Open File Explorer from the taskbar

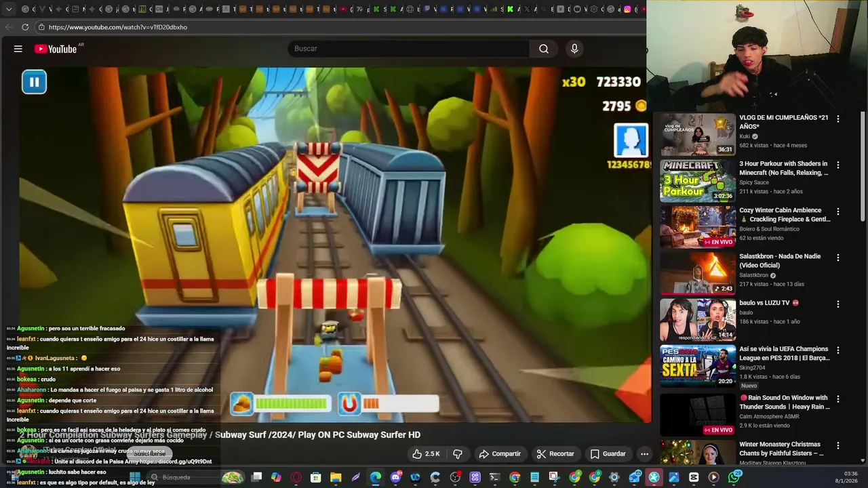point(336,477)
